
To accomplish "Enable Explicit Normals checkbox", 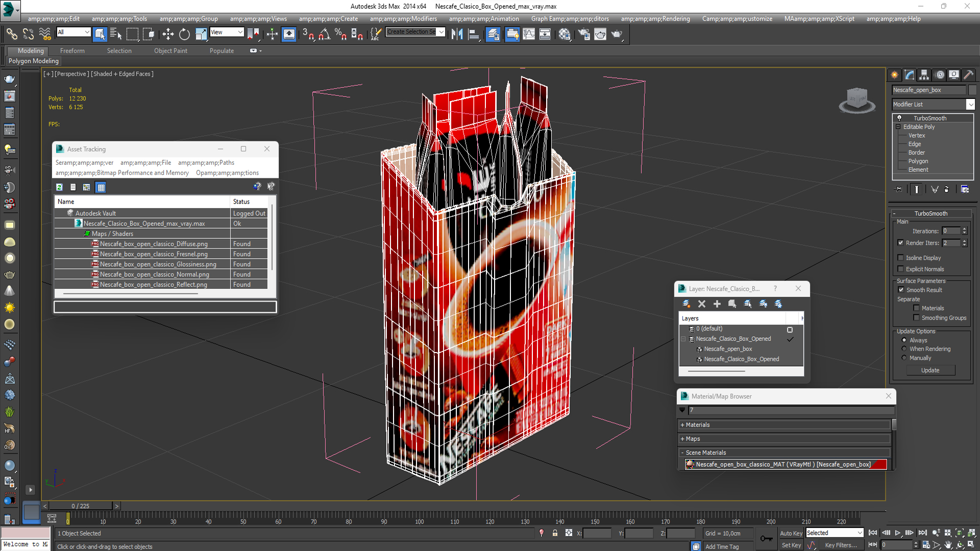I will [901, 269].
